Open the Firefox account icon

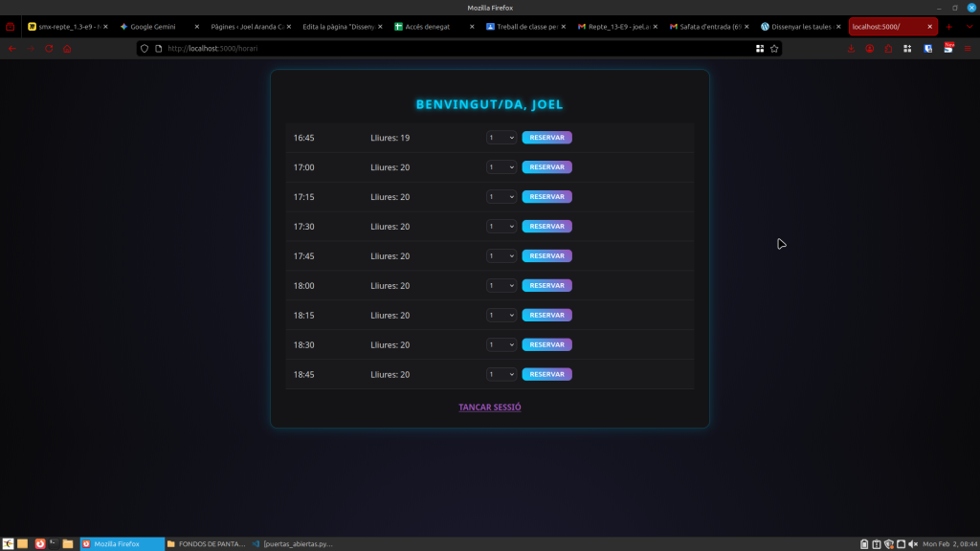tap(870, 48)
